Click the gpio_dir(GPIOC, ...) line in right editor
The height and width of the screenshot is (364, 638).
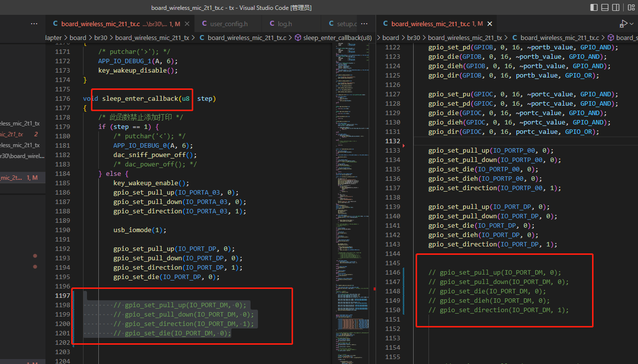coord(513,132)
